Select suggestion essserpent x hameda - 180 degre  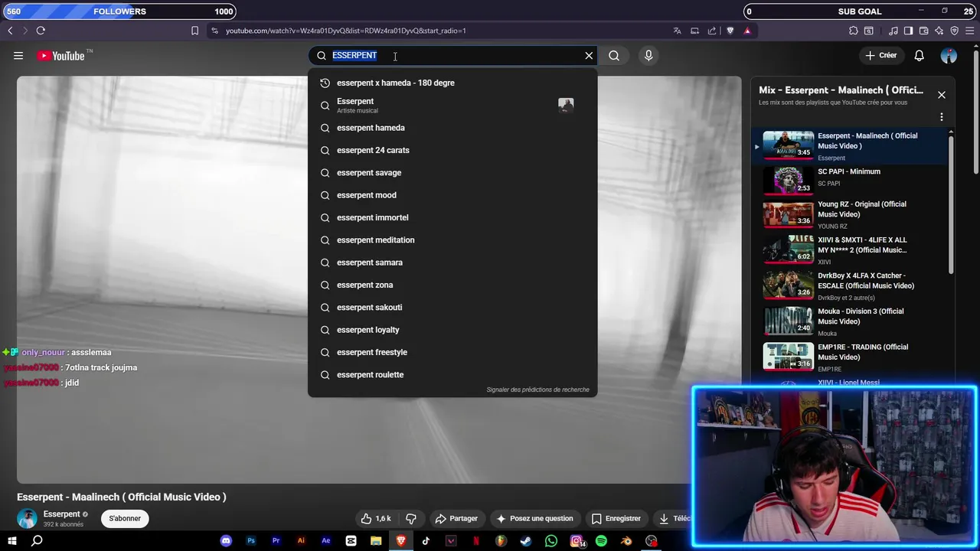point(452,83)
